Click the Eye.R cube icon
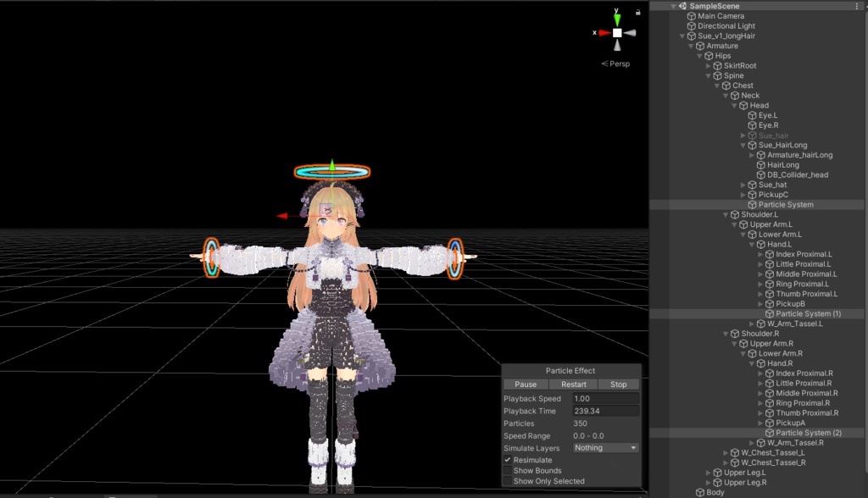The image size is (868, 498). [753, 125]
